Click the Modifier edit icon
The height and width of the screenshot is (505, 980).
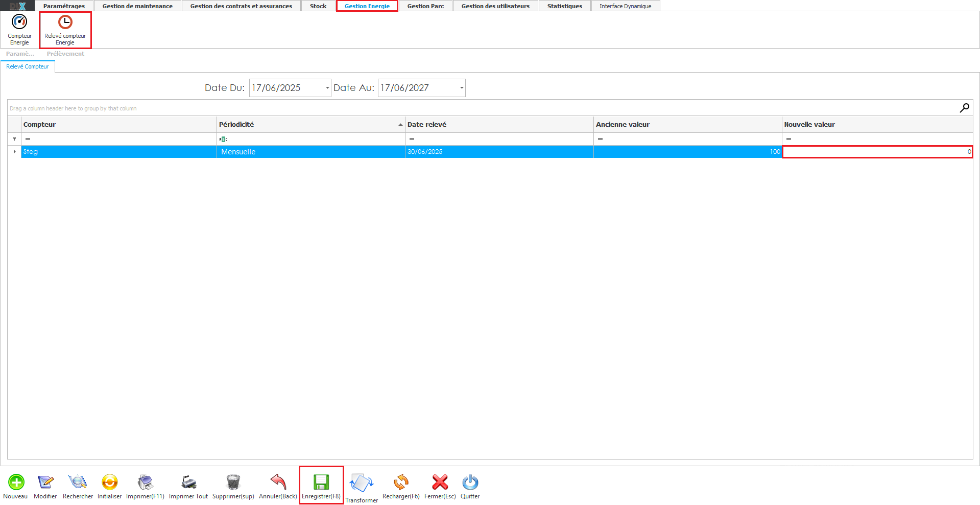click(45, 482)
